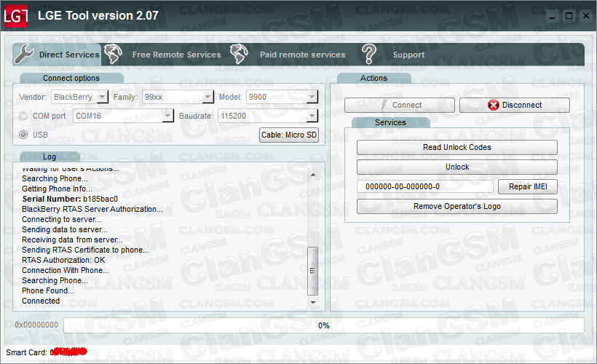
Task: Maximize the LGE Tool window
Action: click(x=569, y=16)
